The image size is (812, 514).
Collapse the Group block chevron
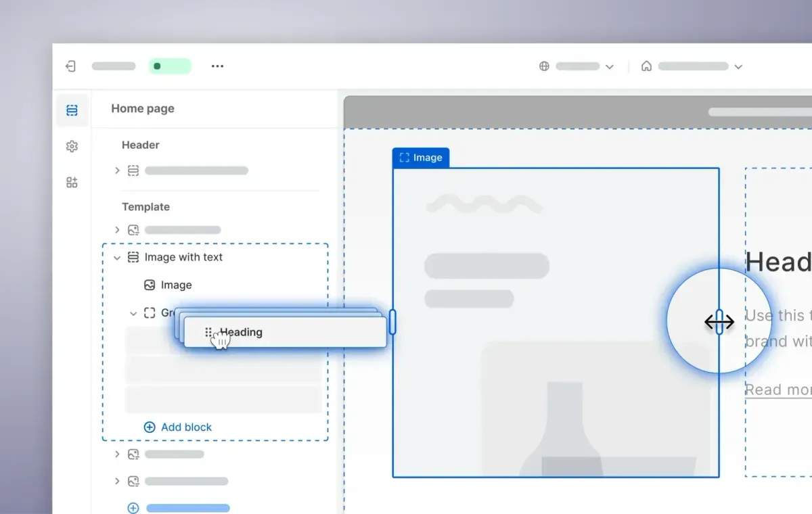coord(133,314)
